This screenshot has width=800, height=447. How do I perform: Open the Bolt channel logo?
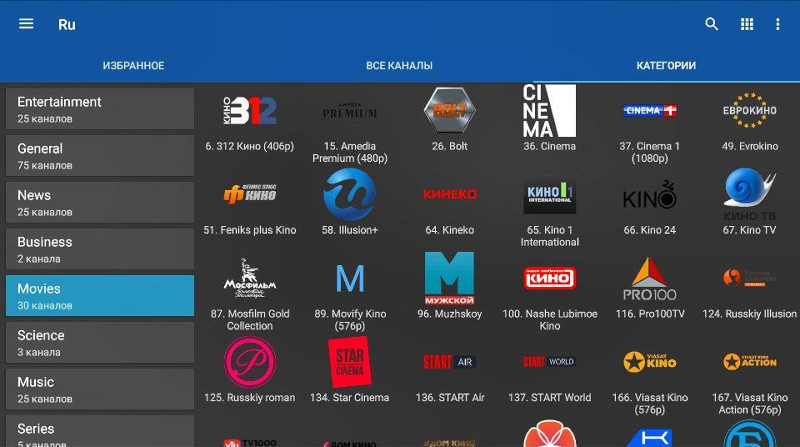click(x=449, y=110)
